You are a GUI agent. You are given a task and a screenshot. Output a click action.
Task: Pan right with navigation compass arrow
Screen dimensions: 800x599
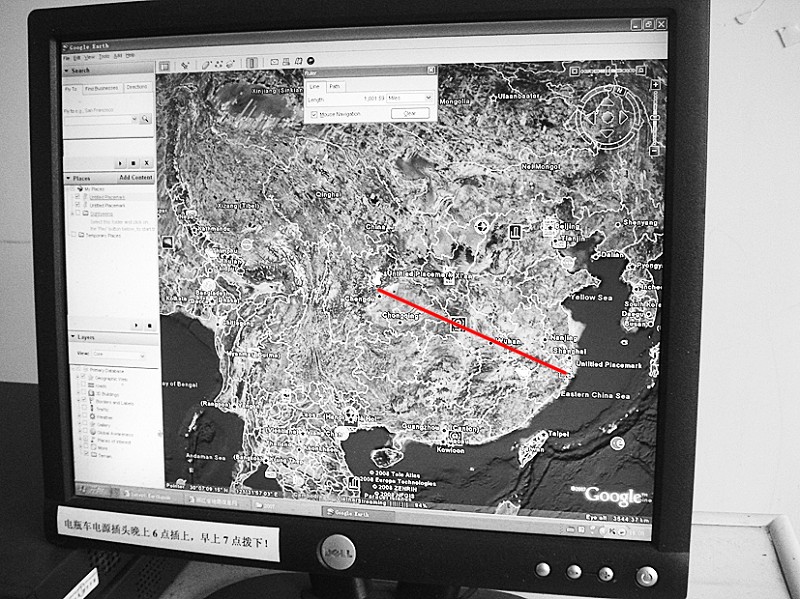point(623,117)
